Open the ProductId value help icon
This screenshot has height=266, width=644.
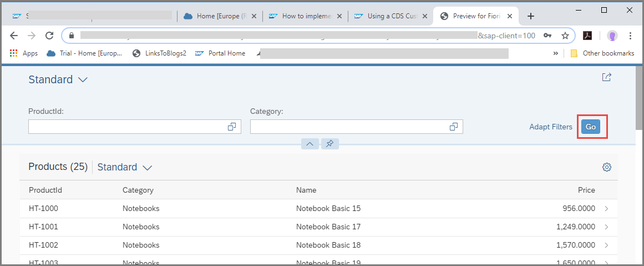click(232, 127)
